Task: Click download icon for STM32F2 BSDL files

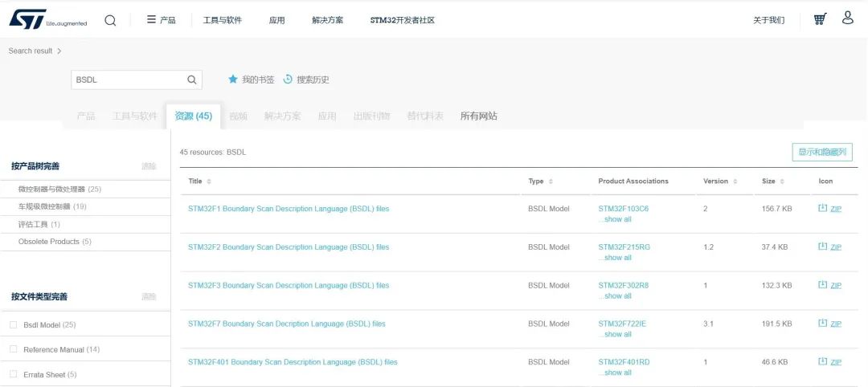Action: point(823,246)
